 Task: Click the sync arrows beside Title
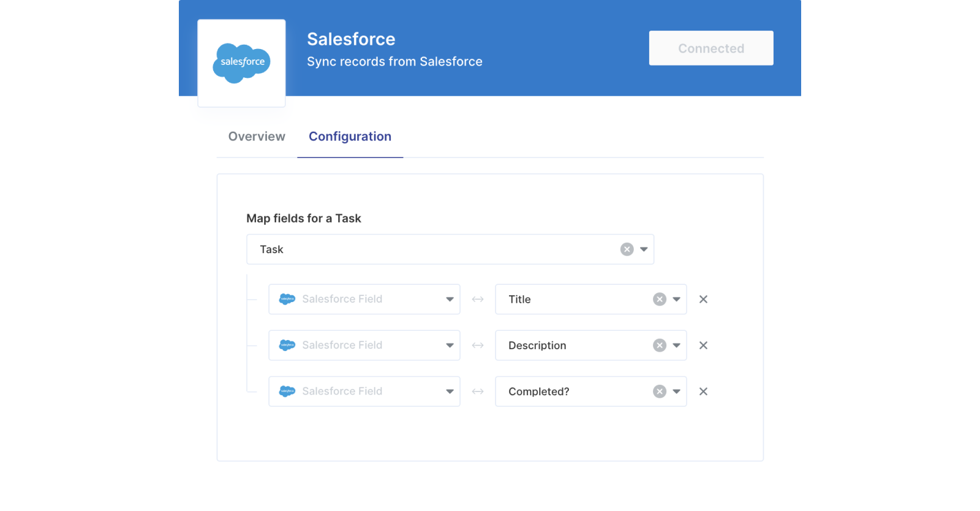point(478,299)
